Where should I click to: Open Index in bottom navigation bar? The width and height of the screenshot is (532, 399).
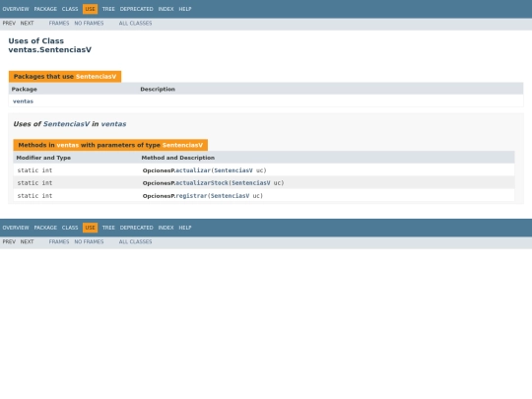(166, 228)
